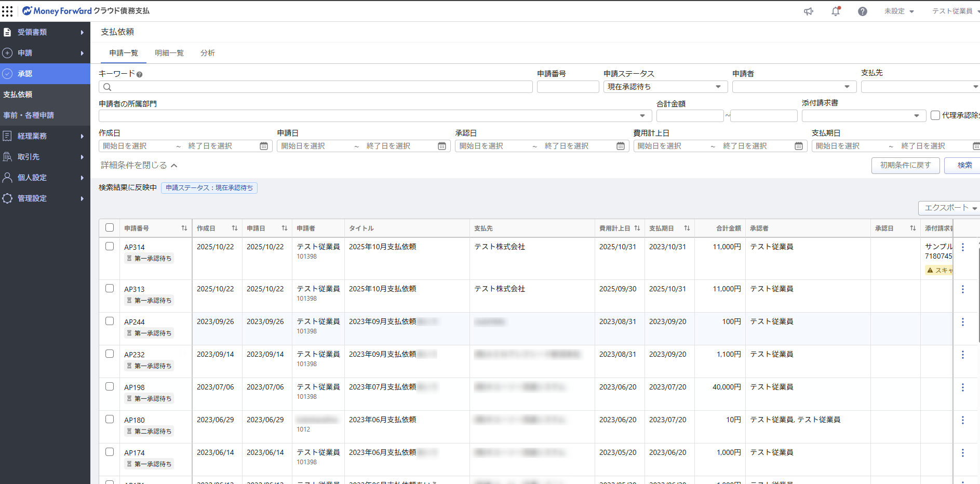980x484 pixels.
Task: Expand the エクスポート dropdown
Action: pyautogui.click(x=949, y=208)
